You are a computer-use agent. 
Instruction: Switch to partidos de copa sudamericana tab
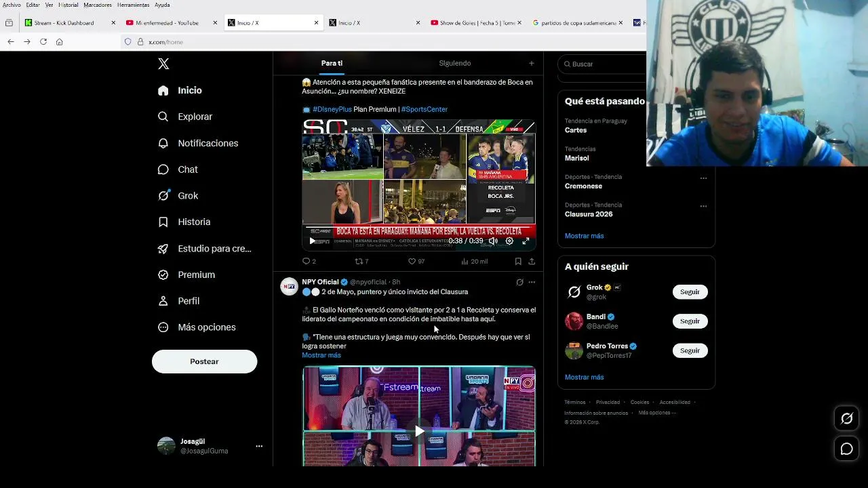click(578, 23)
